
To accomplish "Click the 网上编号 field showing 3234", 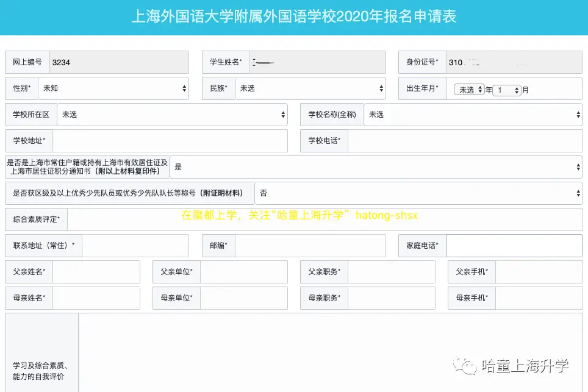I will tap(119, 62).
